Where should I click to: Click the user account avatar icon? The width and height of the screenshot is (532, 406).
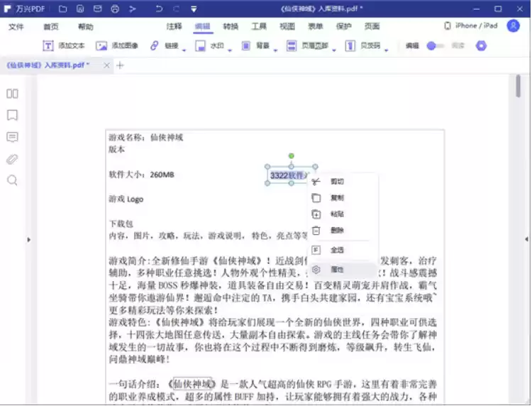513,26
